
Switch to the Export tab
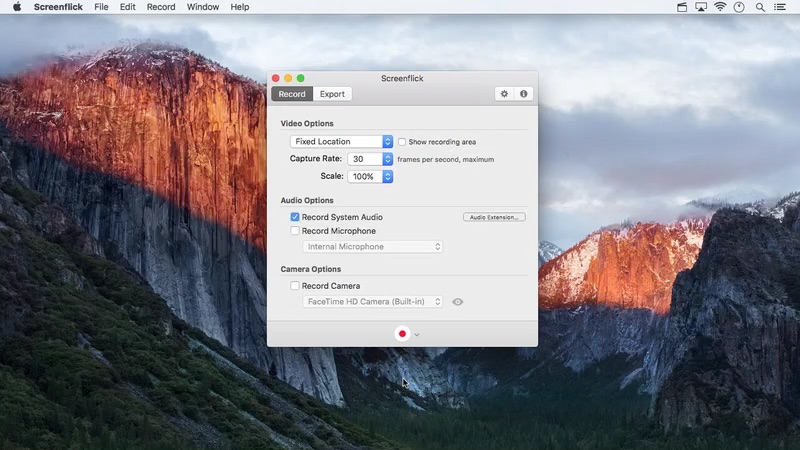pyautogui.click(x=332, y=94)
